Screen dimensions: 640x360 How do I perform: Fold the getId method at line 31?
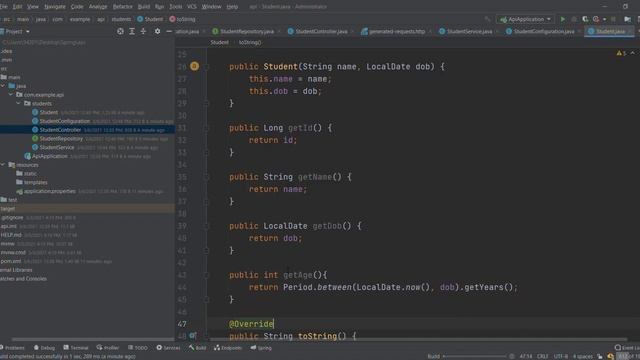[207, 128]
